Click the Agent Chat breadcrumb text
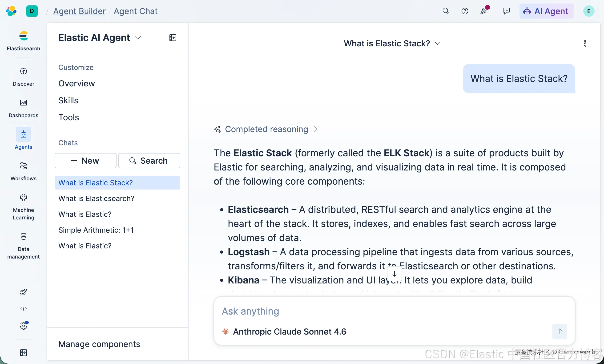Screen dimensions: 604x364 pyautogui.click(x=136, y=11)
